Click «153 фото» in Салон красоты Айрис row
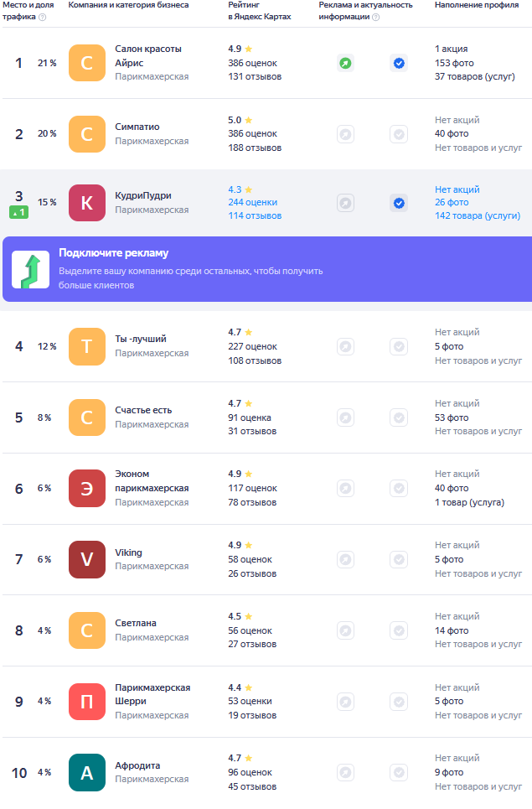Image resolution: width=532 pixels, height=809 pixels. pos(454,63)
